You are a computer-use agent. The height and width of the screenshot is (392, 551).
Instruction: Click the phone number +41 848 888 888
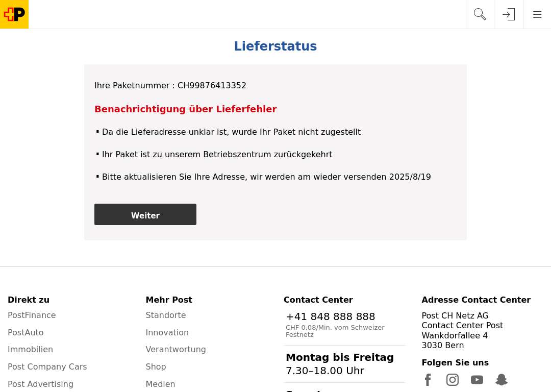330,317
